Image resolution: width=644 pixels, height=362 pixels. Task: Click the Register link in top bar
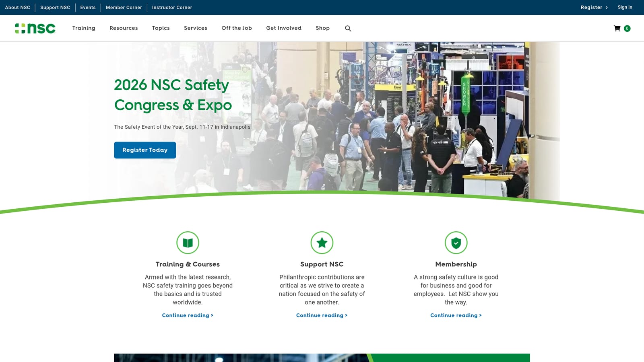point(594,7)
